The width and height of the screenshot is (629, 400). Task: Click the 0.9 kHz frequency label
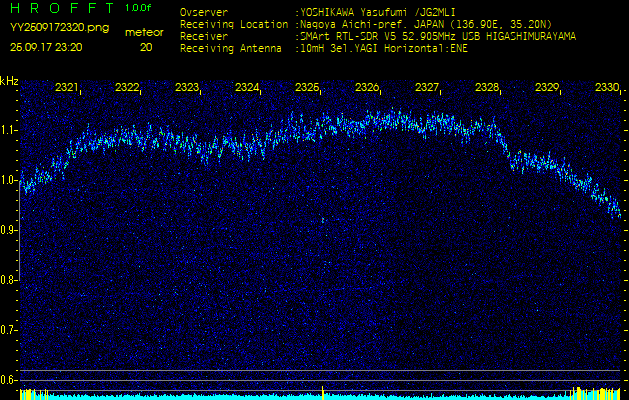point(9,230)
